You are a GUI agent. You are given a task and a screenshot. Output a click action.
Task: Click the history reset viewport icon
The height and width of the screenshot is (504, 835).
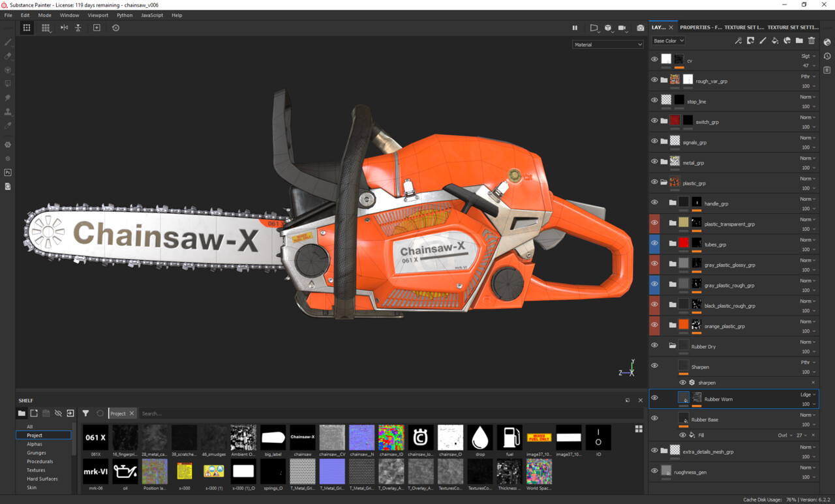[115, 27]
